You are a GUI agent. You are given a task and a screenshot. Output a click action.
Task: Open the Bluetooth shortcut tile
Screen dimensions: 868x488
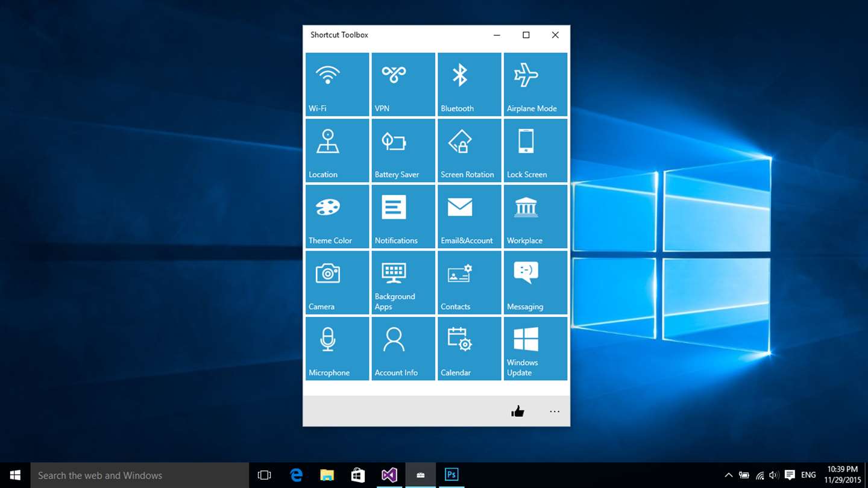click(470, 84)
